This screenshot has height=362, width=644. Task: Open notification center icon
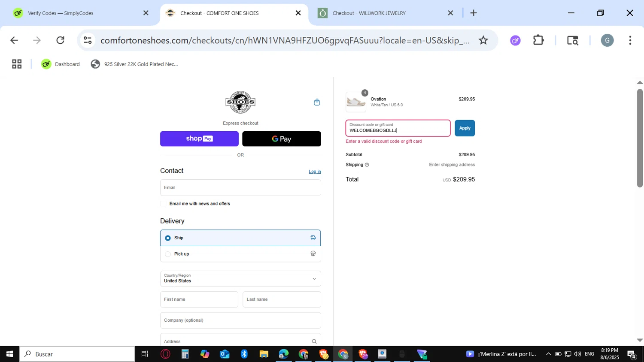click(632, 354)
